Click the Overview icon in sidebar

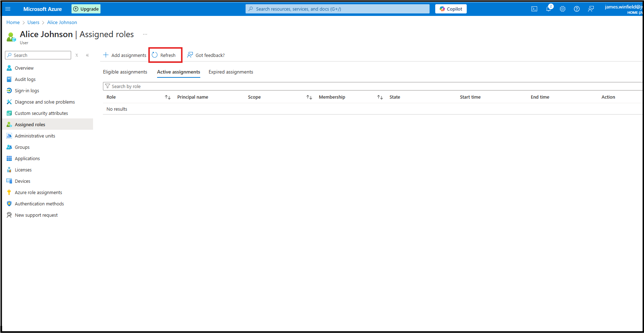tap(9, 68)
